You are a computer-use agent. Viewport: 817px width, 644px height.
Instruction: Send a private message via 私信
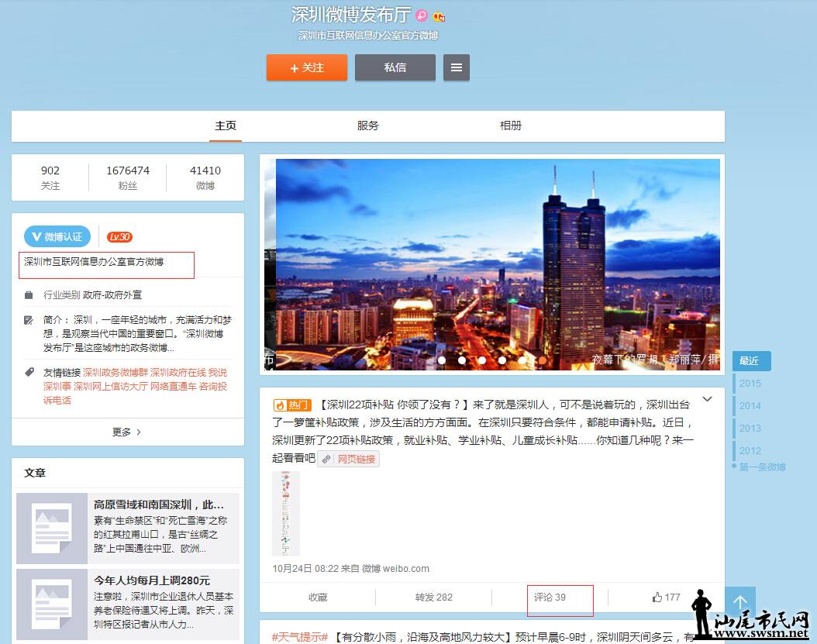point(395,67)
